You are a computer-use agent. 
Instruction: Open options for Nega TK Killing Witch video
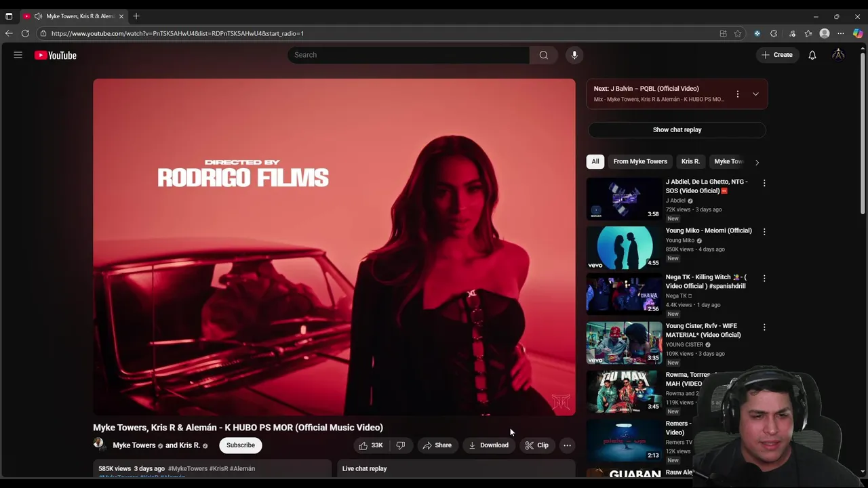coord(764,279)
